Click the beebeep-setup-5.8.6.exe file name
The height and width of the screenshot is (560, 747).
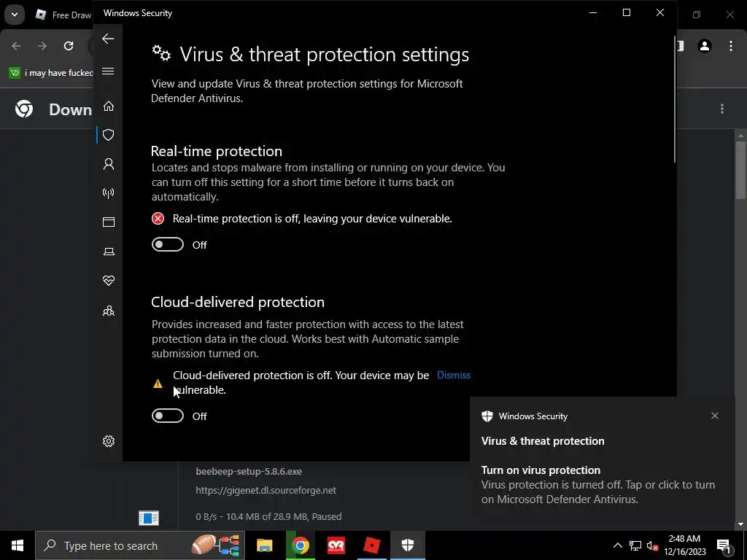[x=249, y=472]
